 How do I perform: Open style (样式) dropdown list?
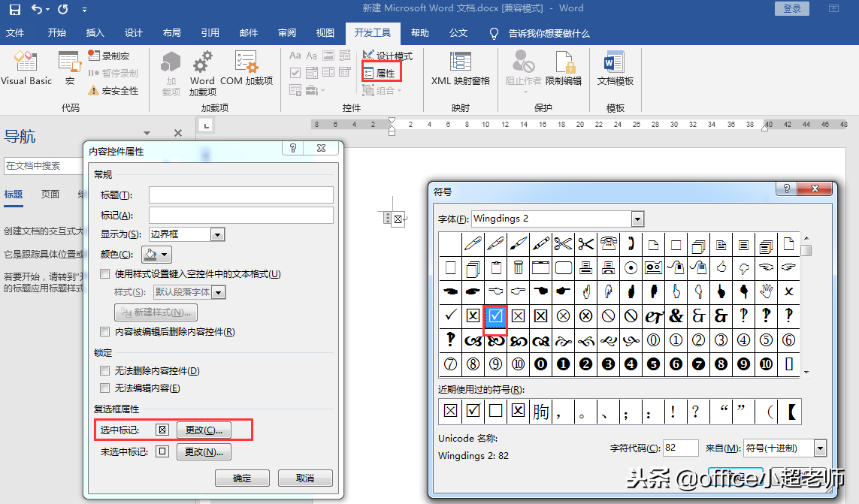coord(219,292)
